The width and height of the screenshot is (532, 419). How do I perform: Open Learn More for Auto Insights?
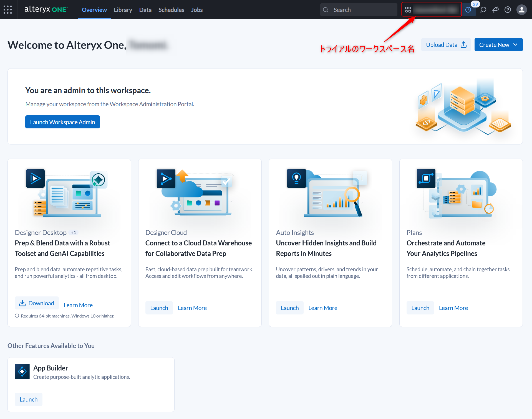[x=323, y=308]
